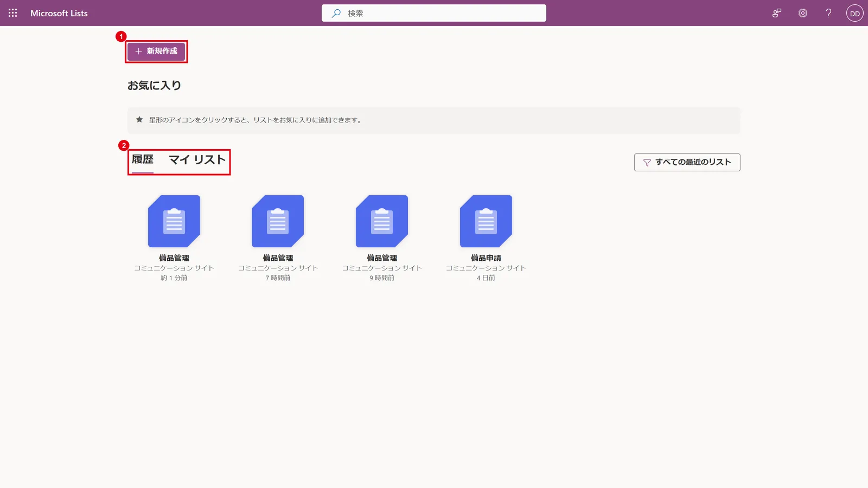Click the 備品申請 list name text

click(486, 258)
